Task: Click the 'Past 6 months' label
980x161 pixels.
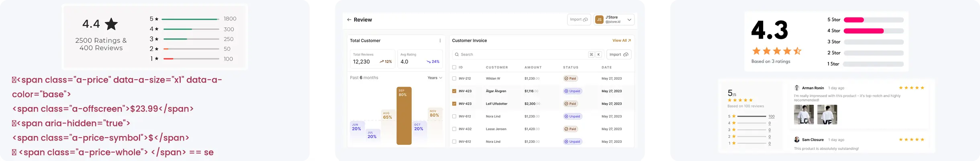Action: [x=364, y=78]
